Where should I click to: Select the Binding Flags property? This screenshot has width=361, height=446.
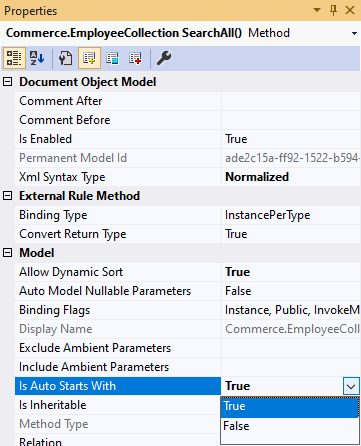pos(118,310)
